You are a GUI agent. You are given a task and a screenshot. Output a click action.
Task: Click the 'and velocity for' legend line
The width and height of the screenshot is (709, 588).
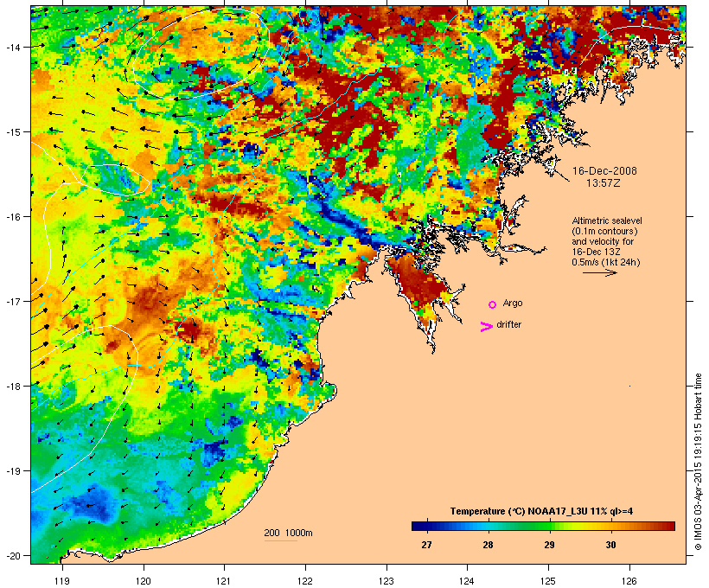(603, 241)
